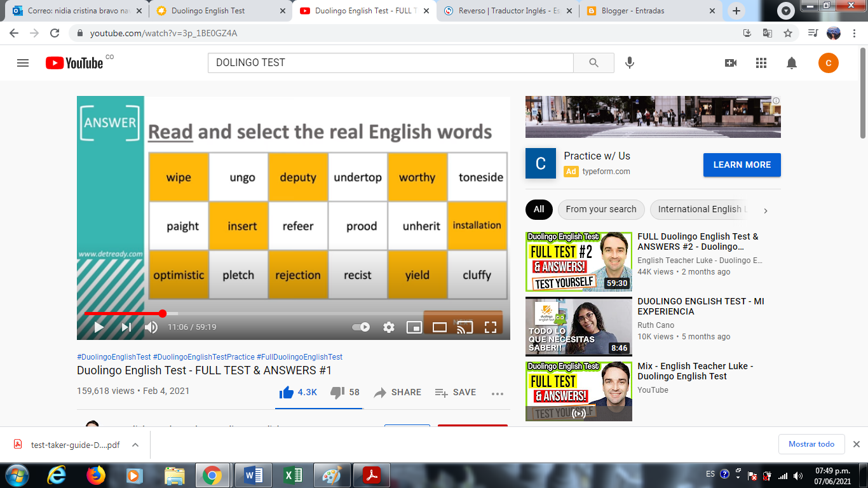Click the SHARE button
The image size is (868, 488).
click(x=398, y=393)
